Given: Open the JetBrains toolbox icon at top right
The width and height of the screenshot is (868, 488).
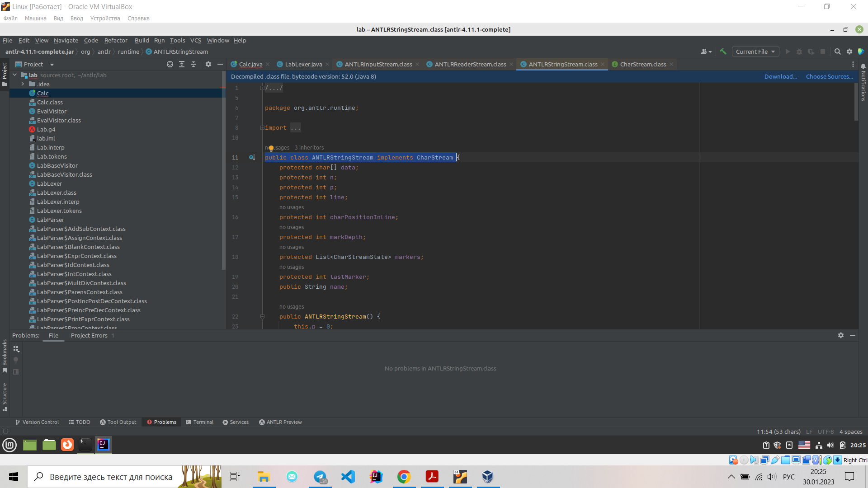Looking at the screenshot, I should coord(861,52).
